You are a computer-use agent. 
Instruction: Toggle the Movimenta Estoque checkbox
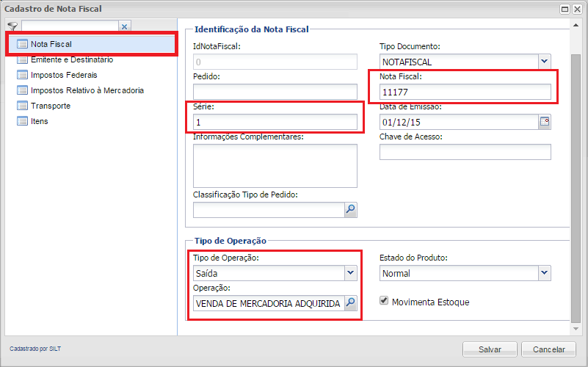384,301
